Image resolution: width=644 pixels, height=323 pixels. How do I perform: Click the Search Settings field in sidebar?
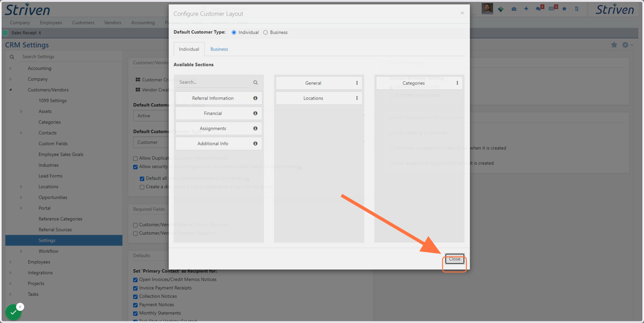coord(70,56)
